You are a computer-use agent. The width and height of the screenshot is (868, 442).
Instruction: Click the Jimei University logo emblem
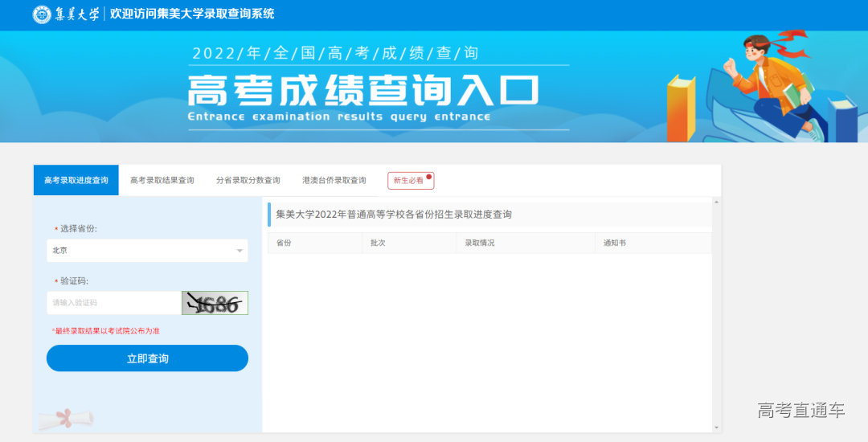(x=42, y=14)
